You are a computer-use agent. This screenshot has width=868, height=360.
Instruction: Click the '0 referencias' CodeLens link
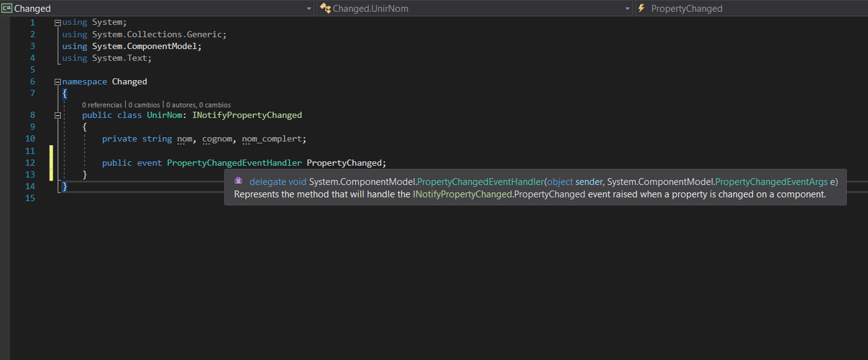point(102,105)
